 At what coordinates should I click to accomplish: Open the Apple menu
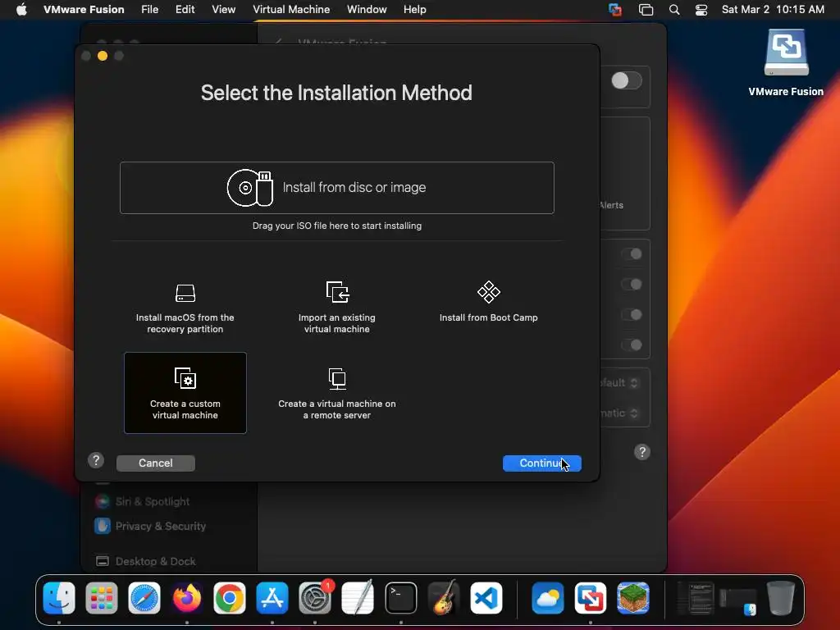coord(21,10)
